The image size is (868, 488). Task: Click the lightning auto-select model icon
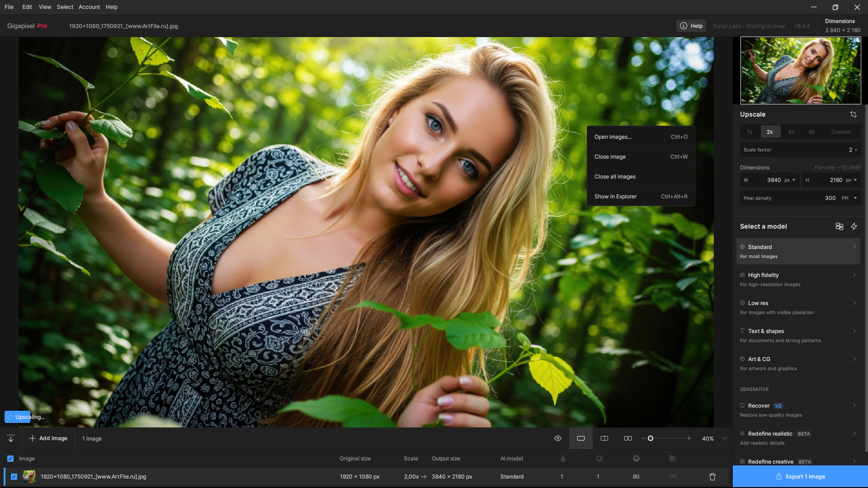(x=854, y=226)
